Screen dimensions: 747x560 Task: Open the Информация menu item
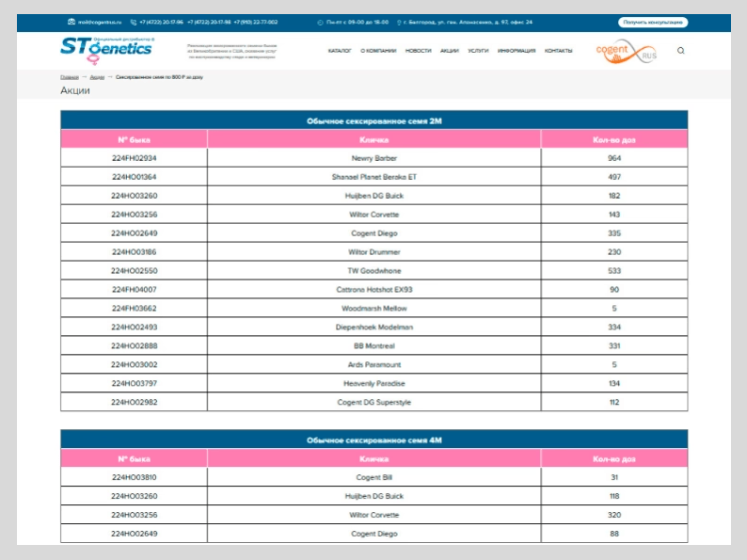pyautogui.click(x=517, y=51)
